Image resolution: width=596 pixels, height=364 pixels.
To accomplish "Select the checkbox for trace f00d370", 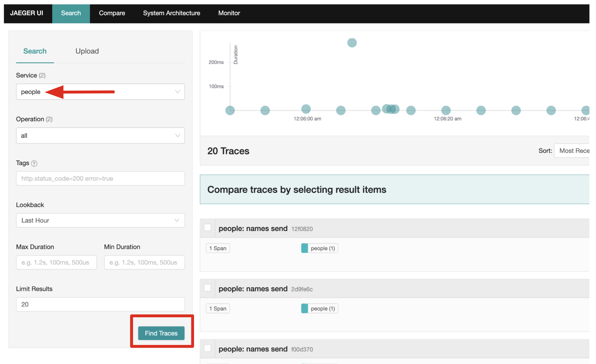I will pos(208,348).
